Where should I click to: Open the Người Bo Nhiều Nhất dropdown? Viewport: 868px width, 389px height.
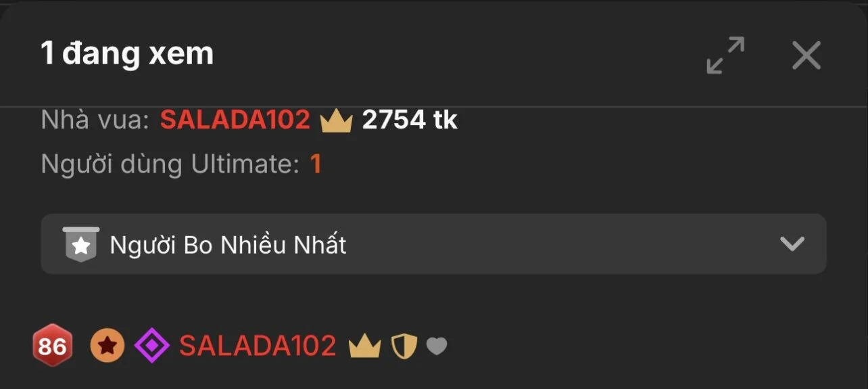433,244
